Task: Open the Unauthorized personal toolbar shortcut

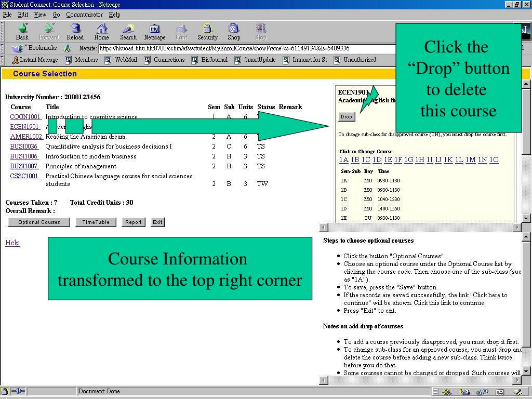Action: [x=355, y=60]
